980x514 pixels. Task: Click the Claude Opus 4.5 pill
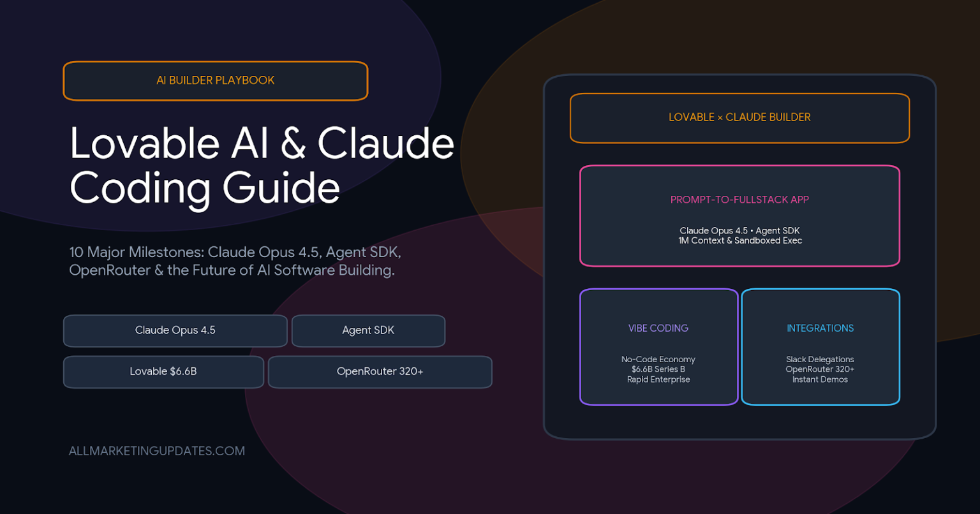point(175,330)
